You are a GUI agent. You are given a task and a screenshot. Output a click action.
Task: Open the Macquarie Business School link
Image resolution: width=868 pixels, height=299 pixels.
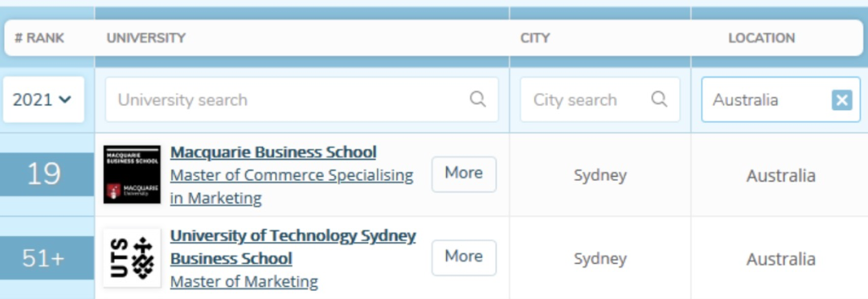point(273,152)
